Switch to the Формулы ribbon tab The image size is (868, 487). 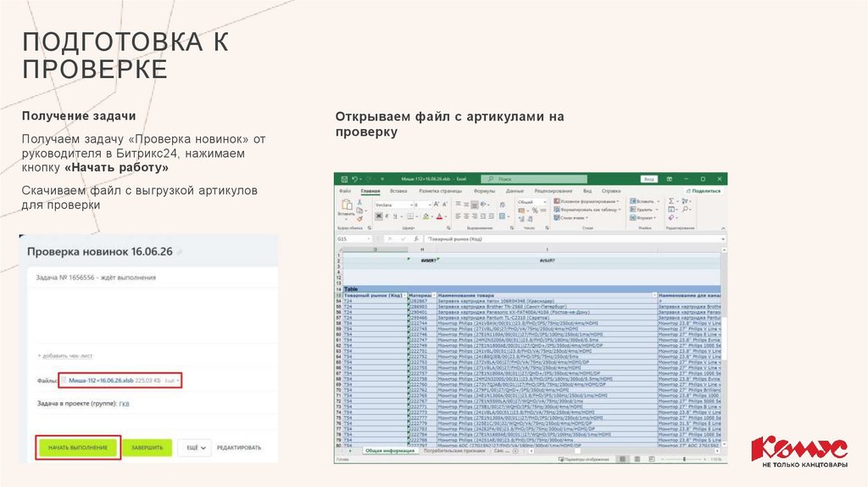(x=484, y=191)
